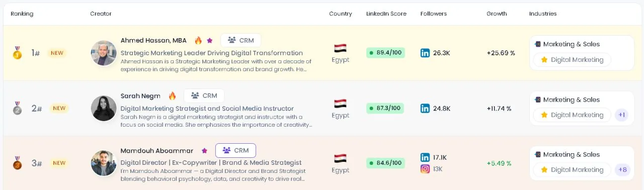
Task: Click the gold medal icon for rank 1
Action: pyautogui.click(x=17, y=53)
